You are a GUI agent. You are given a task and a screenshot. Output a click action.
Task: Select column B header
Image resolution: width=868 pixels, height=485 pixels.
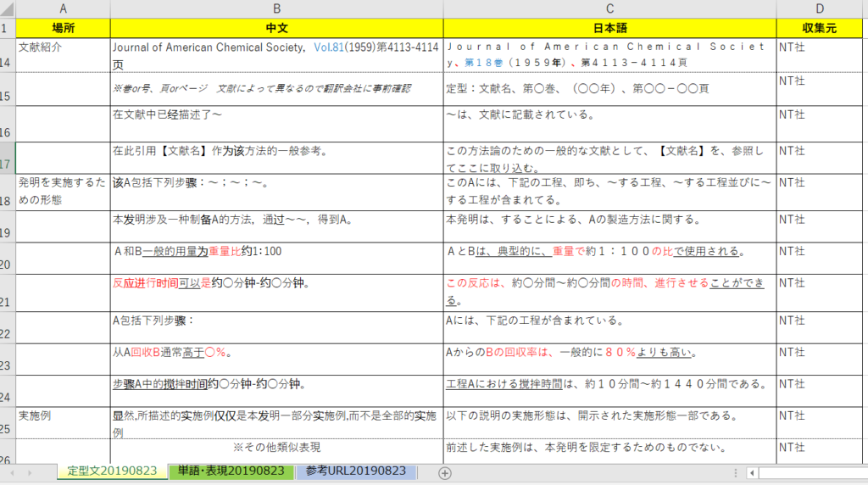(277, 8)
